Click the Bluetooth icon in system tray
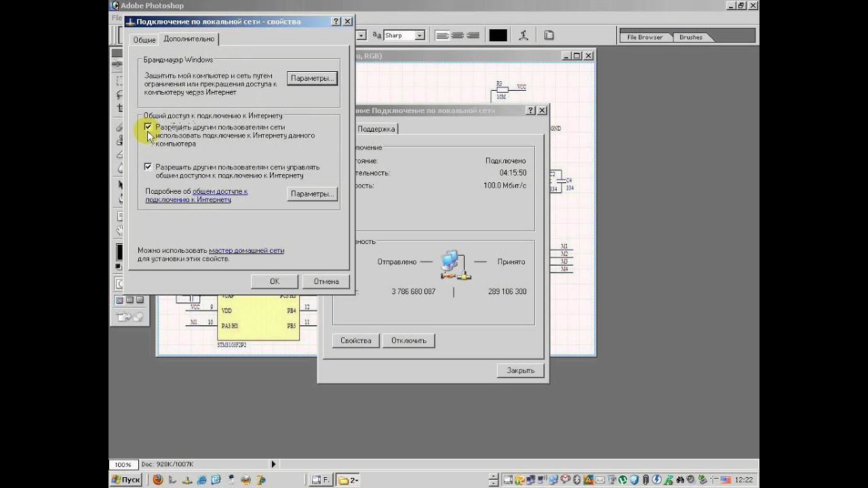Screen dimensions: 868x488 [578, 480]
